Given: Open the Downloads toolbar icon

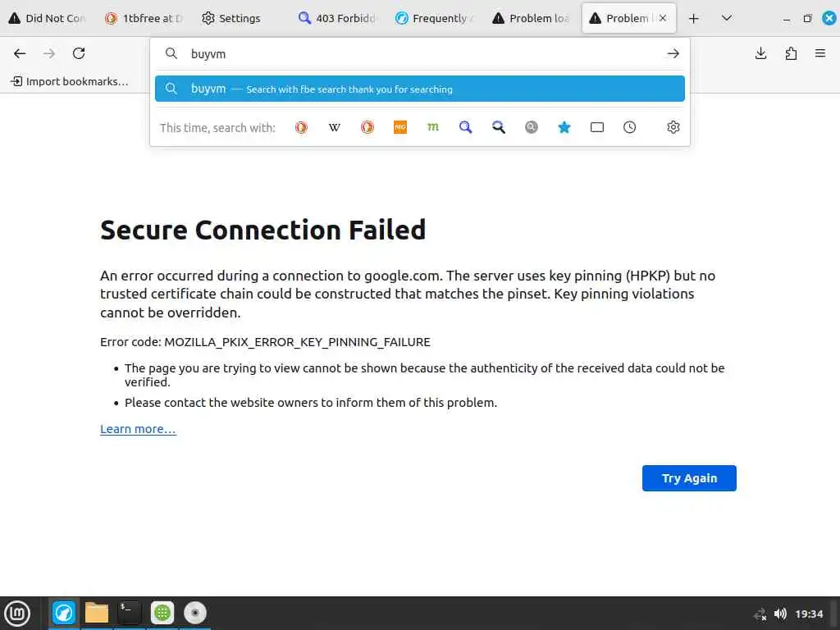Looking at the screenshot, I should point(761,53).
